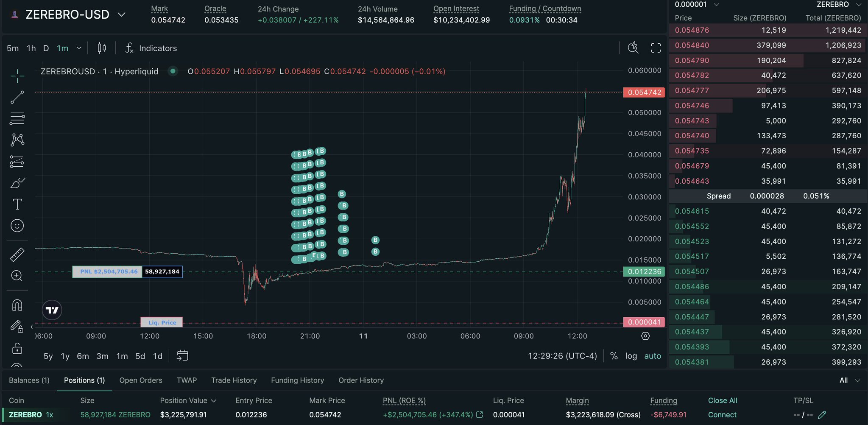
Task: Open the Fibonacci retracement tool
Action: click(17, 118)
